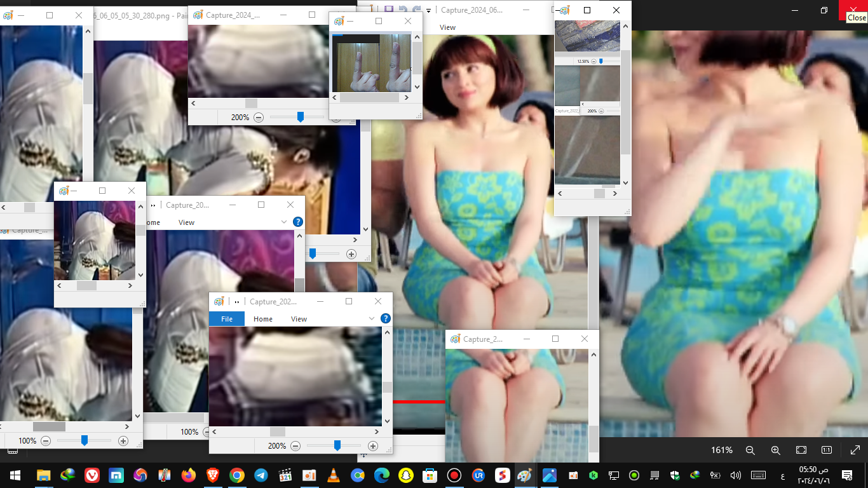Image resolution: width=868 pixels, height=488 pixels.
Task: Launch Telegram from the taskbar
Action: pos(261,475)
